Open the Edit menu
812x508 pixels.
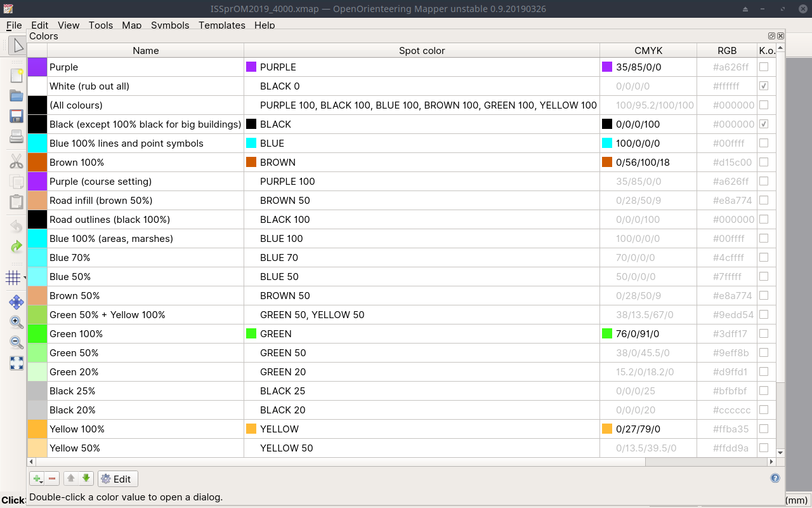[x=39, y=25]
